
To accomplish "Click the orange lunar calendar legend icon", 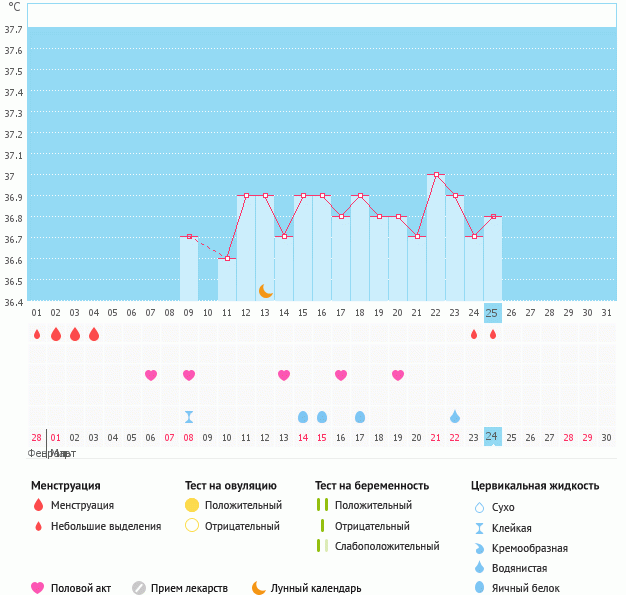I will pyautogui.click(x=259, y=588).
